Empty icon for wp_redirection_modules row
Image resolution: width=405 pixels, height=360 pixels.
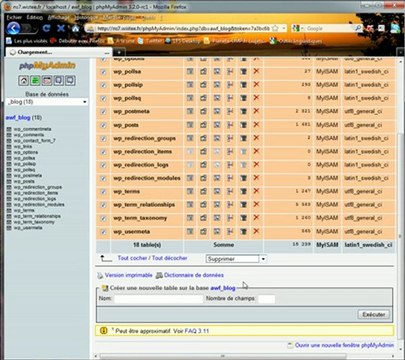[x=244, y=178]
